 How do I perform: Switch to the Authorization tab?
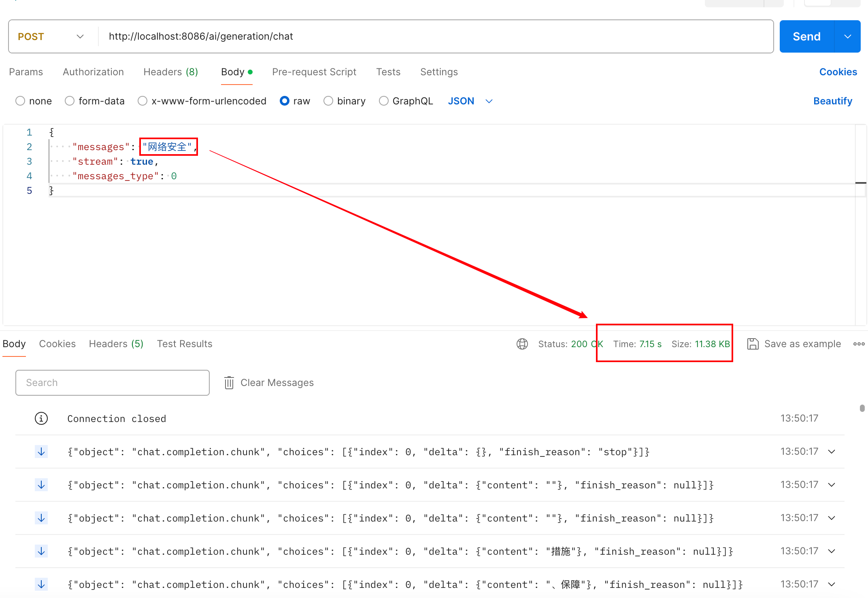click(93, 72)
